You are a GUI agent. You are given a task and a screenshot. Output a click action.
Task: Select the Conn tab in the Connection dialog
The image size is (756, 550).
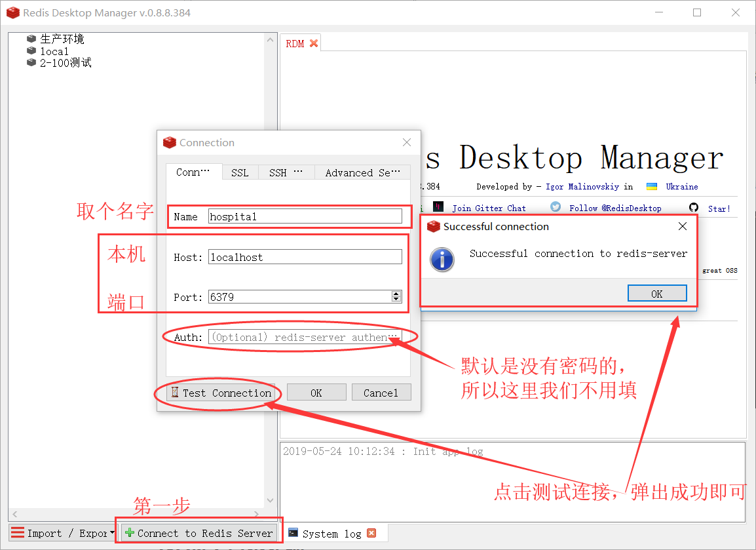point(193,172)
